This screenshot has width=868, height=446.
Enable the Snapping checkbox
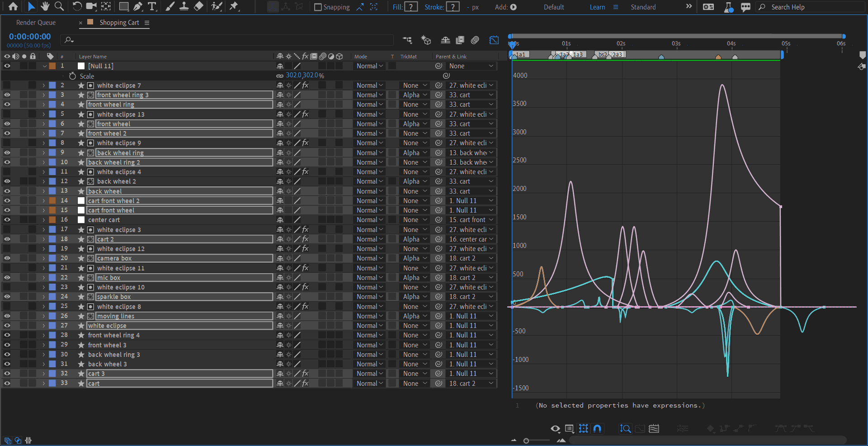318,7
